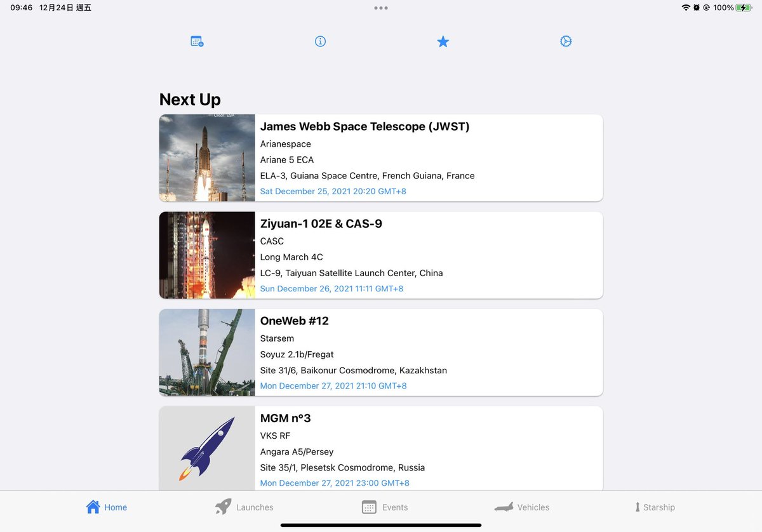The width and height of the screenshot is (762, 532).
Task: Tap the Wi-Fi status icon
Action: coord(686,8)
